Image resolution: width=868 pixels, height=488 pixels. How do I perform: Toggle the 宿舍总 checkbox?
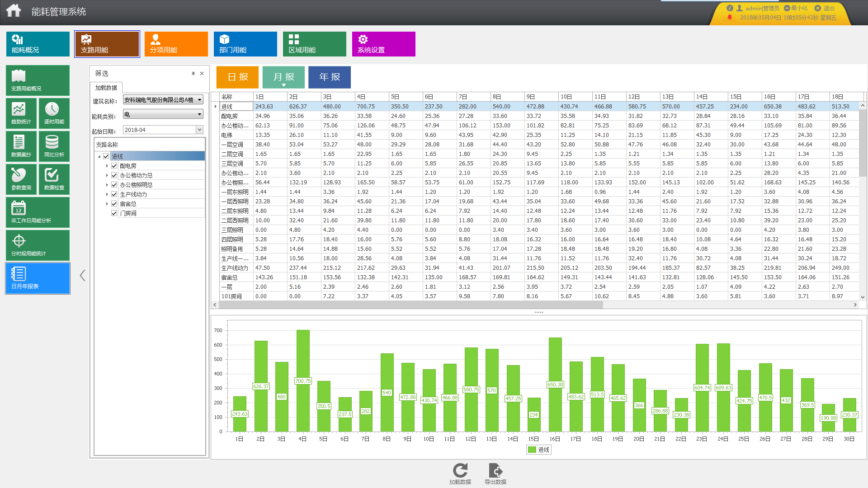[x=114, y=204]
